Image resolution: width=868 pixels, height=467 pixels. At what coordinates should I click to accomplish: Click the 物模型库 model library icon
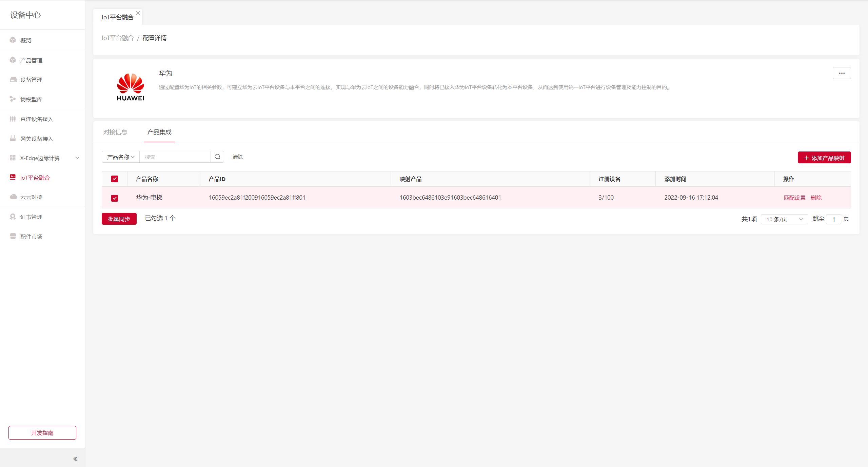click(x=13, y=99)
